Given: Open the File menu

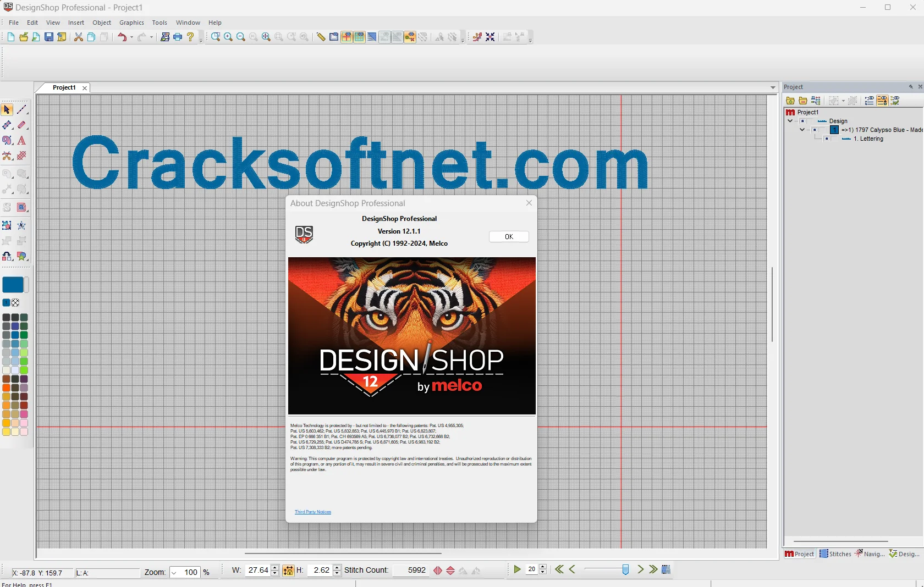Looking at the screenshot, I should [x=14, y=23].
